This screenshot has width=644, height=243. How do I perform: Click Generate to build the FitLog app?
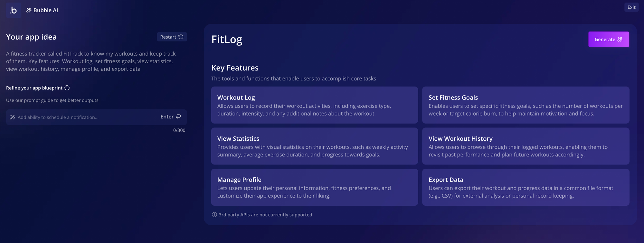pos(609,39)
